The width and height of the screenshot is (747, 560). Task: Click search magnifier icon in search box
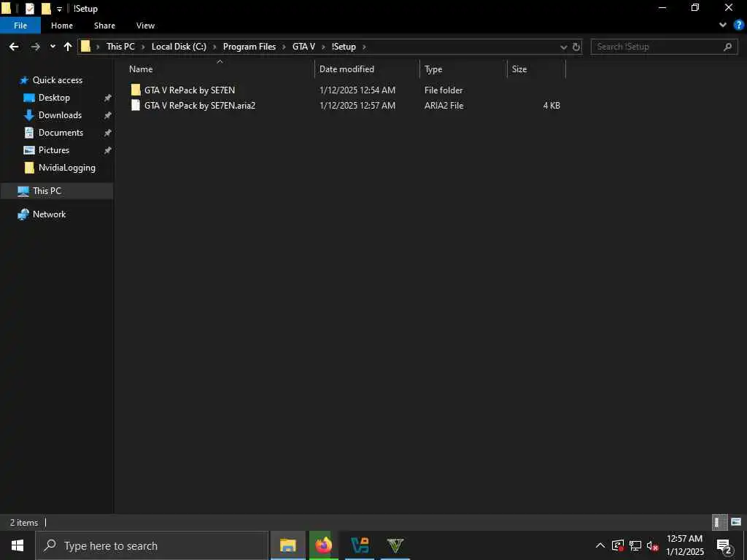tap(727, 47)
